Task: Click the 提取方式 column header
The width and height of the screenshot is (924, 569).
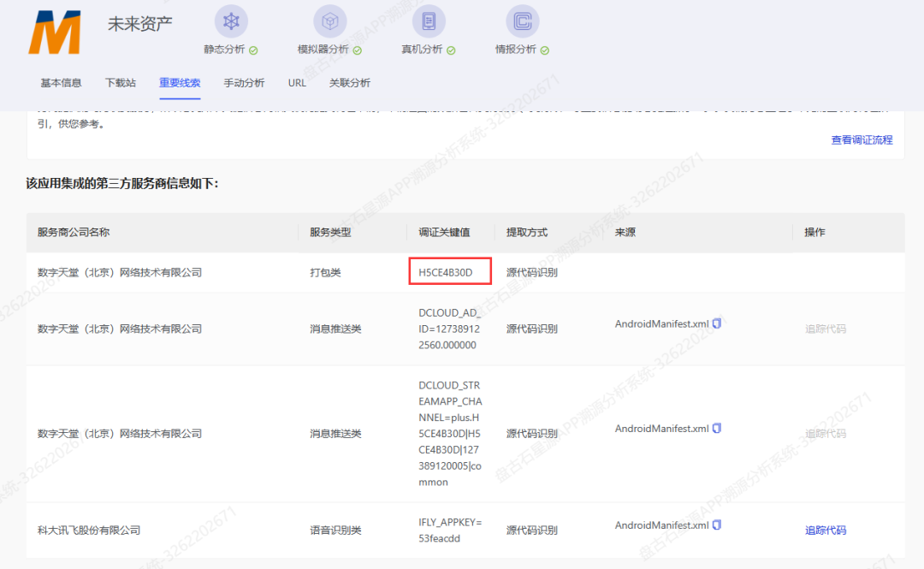Action: 527,233
